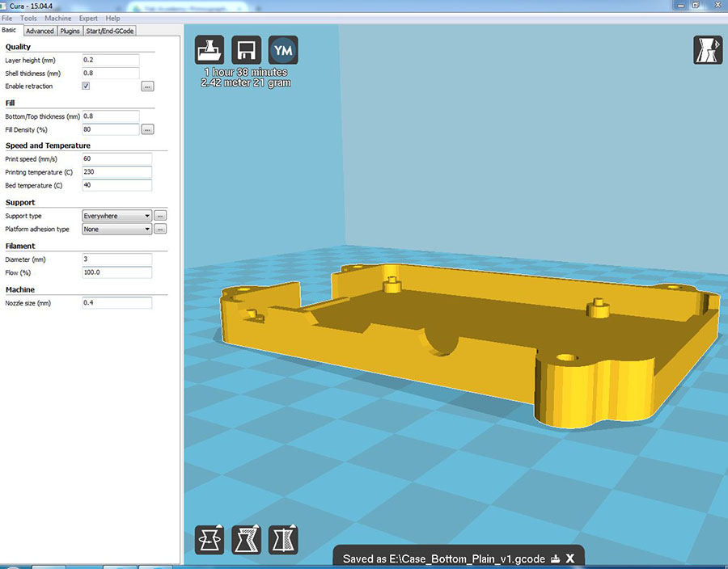
Task: Click the Printing temperature input field
Action: [117, 171]
